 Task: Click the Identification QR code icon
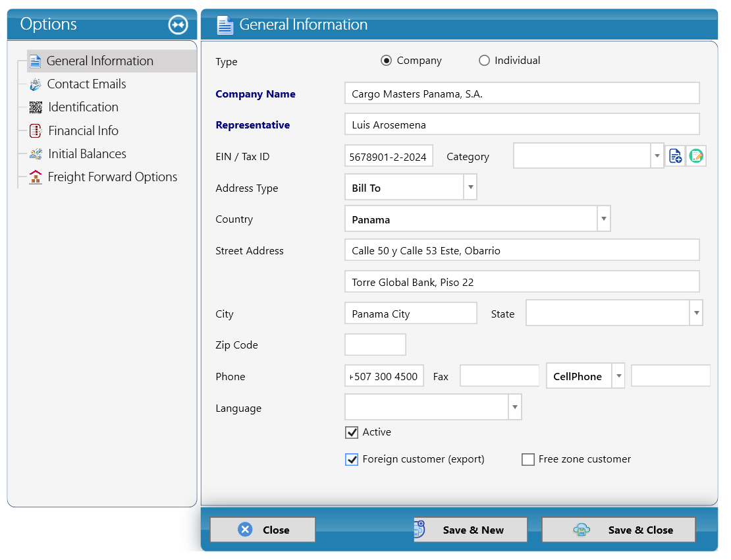point(36,107)
